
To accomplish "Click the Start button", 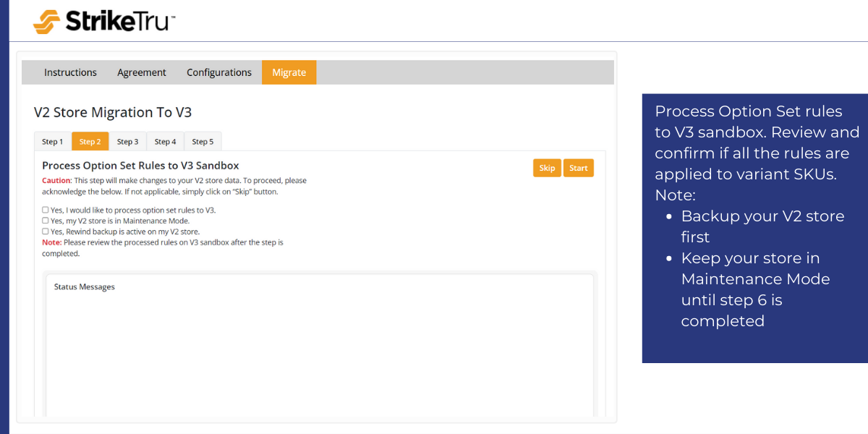I will click(578, 168).
